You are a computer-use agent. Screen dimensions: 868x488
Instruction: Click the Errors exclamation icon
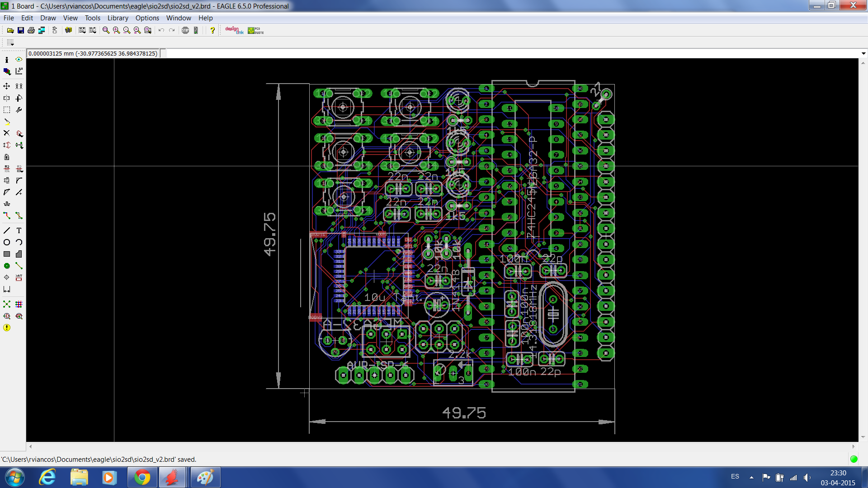coord(7,328)
